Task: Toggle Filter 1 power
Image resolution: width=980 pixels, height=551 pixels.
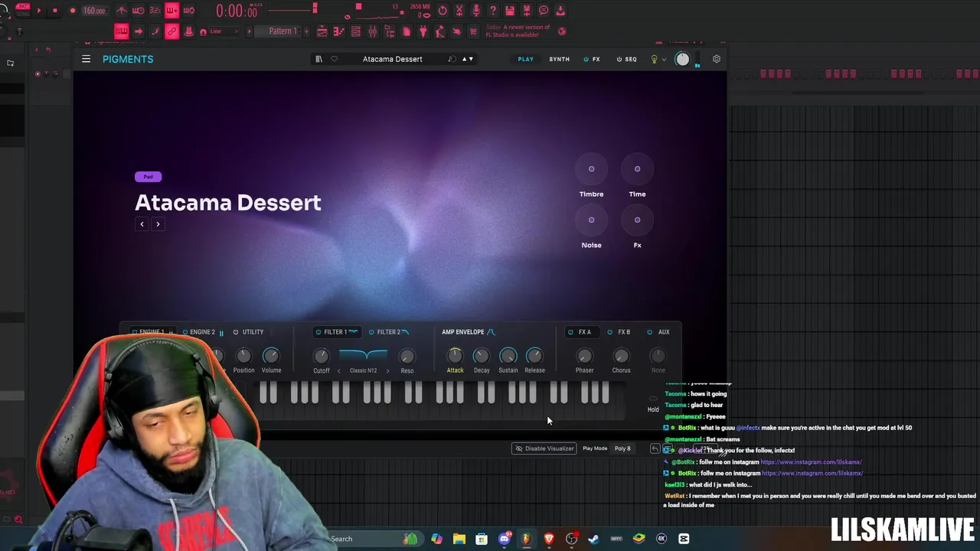Action: click(x=318, y=332)
